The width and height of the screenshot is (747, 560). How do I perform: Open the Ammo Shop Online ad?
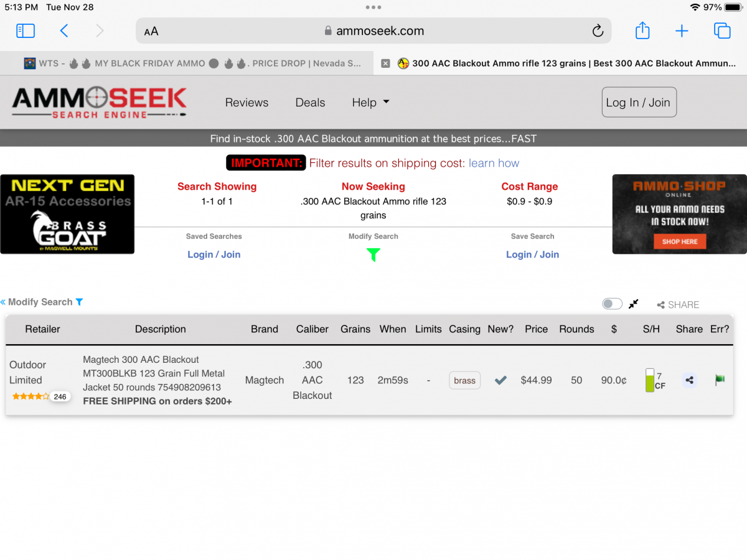coord(680,214)
